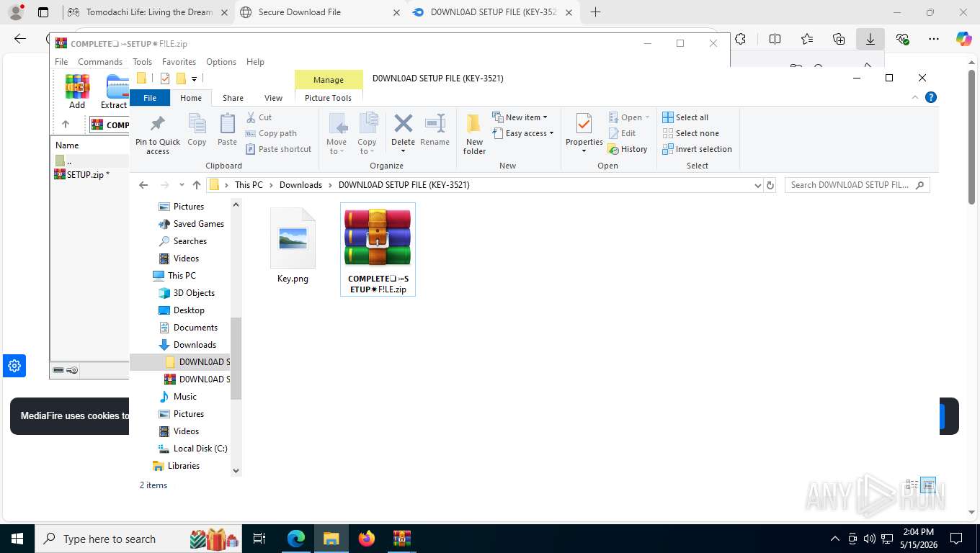Select Searches in navigation pane
The image size is (980, 553).
(x=182, y=241)
